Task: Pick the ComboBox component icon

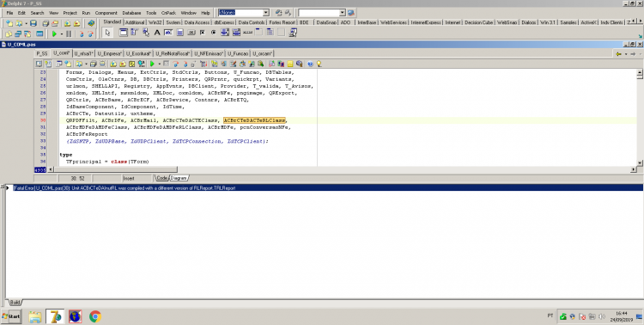Action: tap(236, 33)
